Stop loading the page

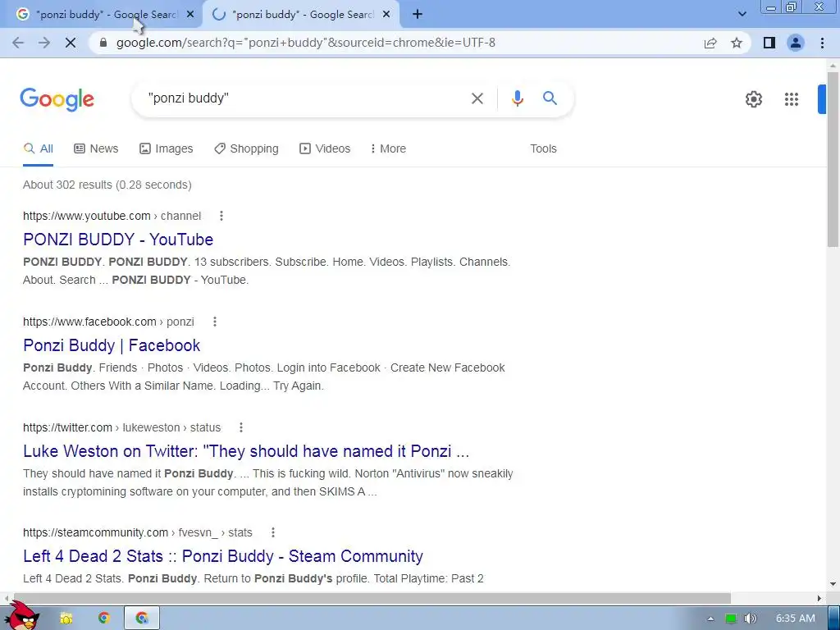tap(71, 43)
